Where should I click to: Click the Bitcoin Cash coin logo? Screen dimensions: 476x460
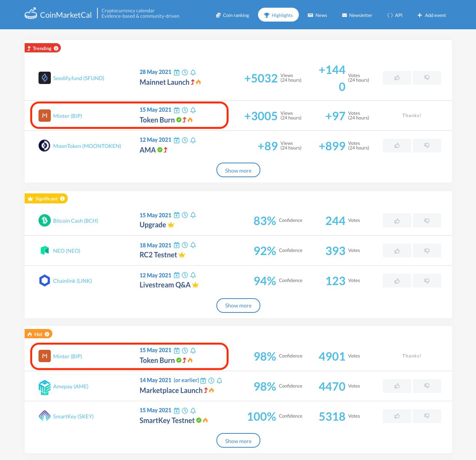pyautogui.click(x=45, y=220)
